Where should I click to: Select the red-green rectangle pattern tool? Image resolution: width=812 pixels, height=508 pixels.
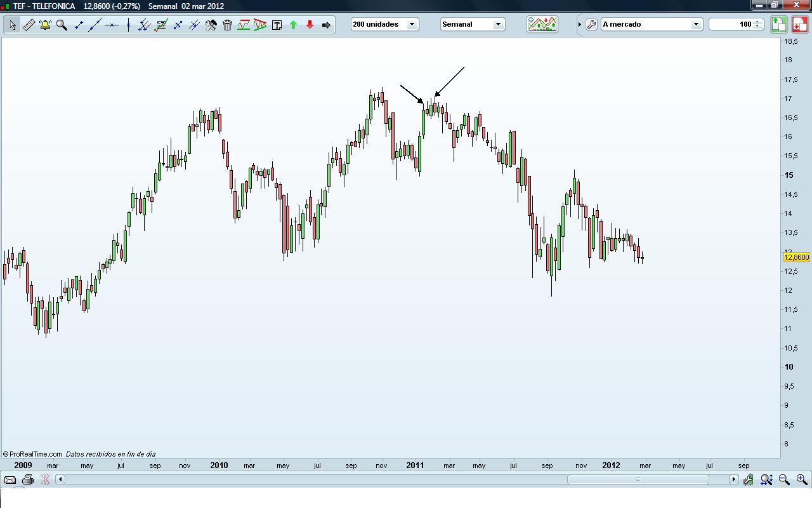click(244, 25)
